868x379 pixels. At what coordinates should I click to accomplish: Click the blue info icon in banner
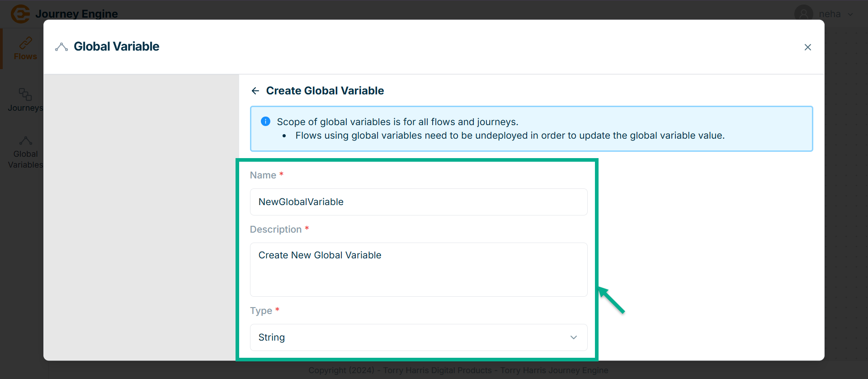[x=266, y=122]
